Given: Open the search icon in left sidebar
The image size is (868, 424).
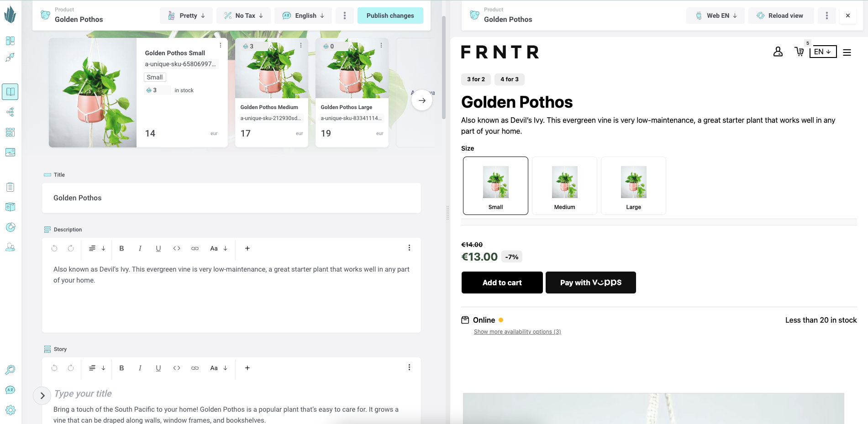Looking at the screenshot, I should pos(10,370).
